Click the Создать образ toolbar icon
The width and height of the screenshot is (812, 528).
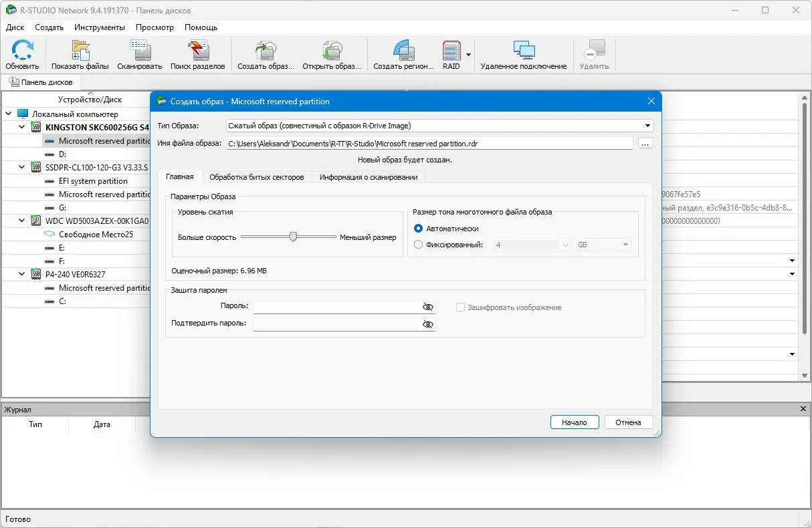pyautogui.click(x=266, y=50)
